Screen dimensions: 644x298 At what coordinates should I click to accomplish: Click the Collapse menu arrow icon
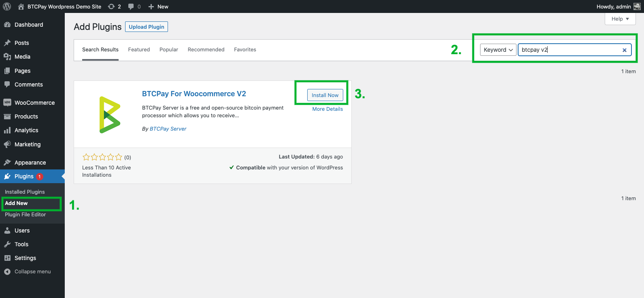[7, 272]
